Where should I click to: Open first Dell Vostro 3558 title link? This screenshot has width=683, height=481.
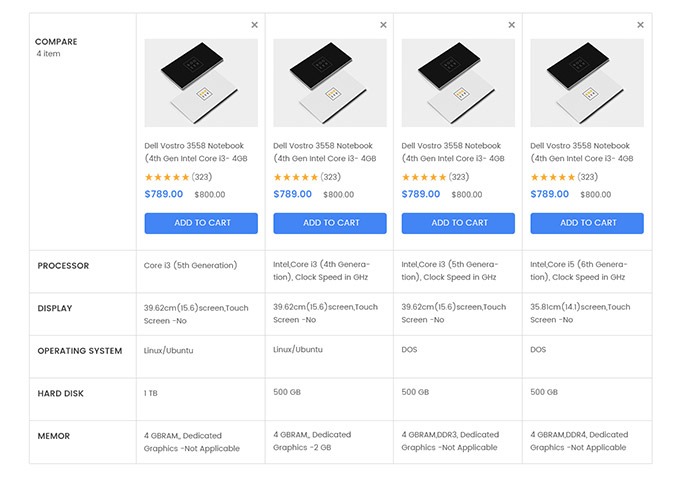201,152
